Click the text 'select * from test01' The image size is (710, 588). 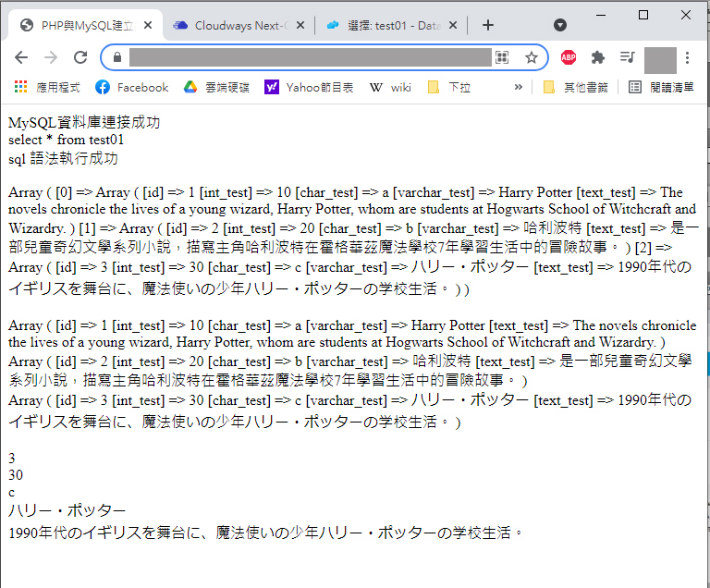pyautogui.click(x=67, y=140)
